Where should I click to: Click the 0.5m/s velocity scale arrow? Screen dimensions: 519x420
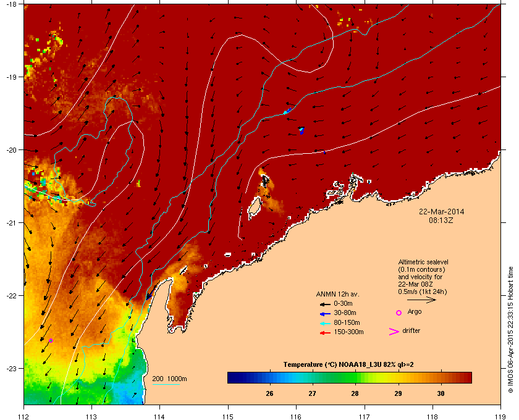(x=421, y=300)
